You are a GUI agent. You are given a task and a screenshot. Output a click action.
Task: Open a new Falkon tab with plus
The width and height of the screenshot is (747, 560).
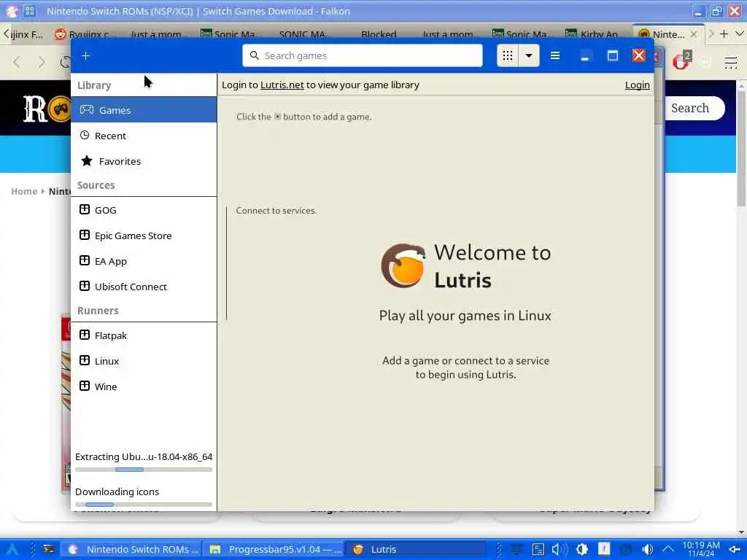point(724,34)
